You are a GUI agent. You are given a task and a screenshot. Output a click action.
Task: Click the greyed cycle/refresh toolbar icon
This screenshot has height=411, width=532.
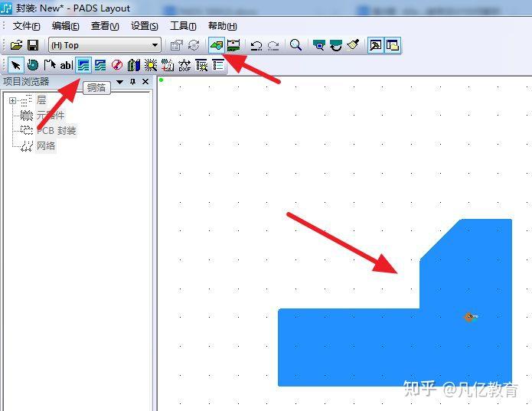click(194, 45)
